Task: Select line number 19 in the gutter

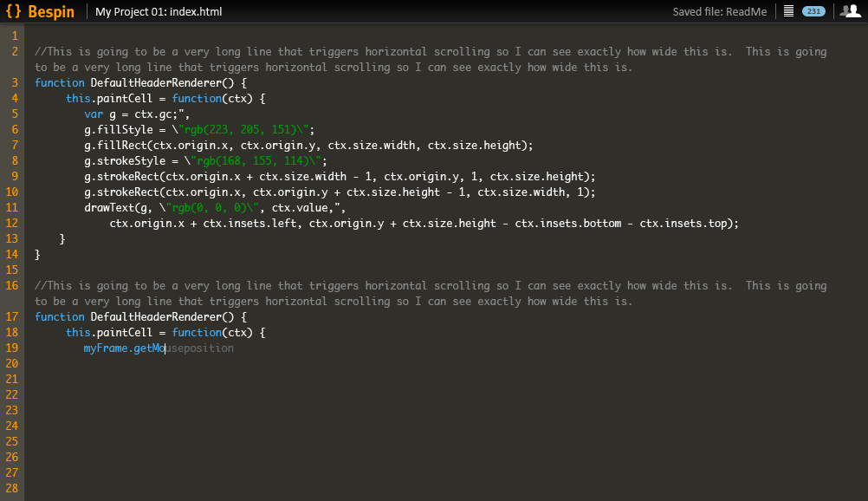Action: click(12, 348)
